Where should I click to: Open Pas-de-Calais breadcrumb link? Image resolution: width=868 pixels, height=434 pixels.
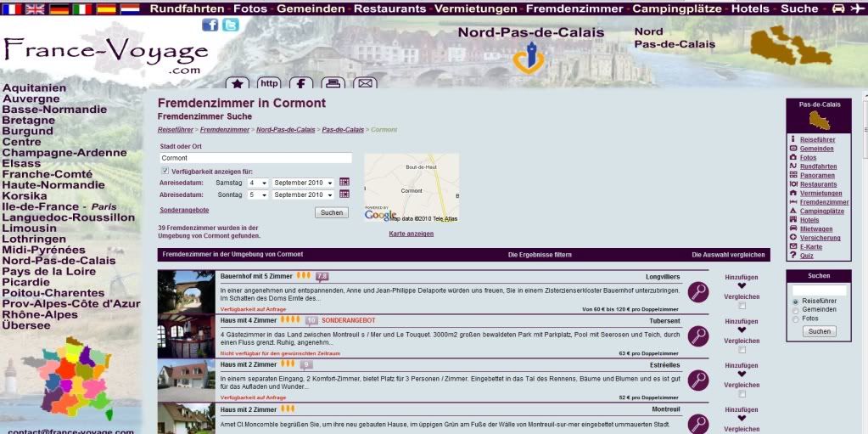[x=343, y=130]
